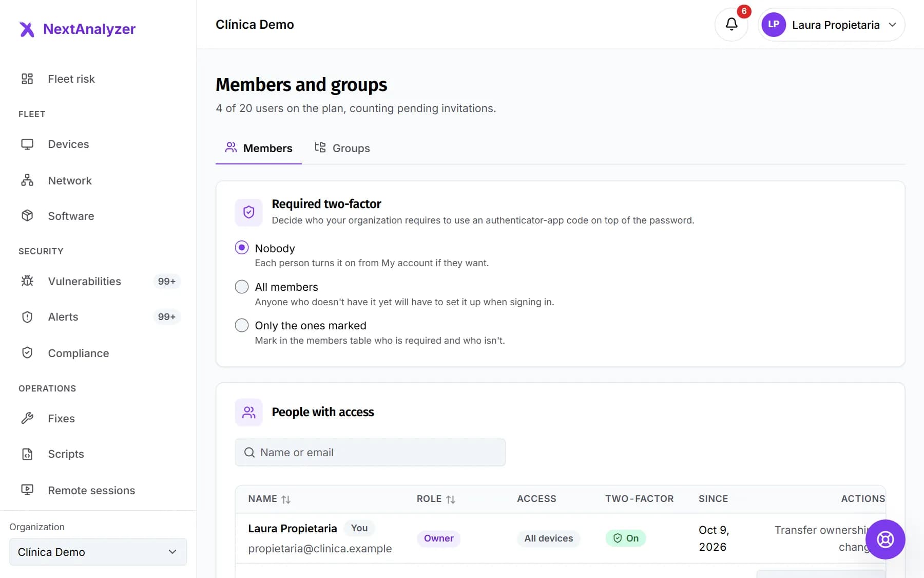The height and width of the screenshot is (578, 924).
Task: Sort the table by ROLE column
Action: coord(436,499)
